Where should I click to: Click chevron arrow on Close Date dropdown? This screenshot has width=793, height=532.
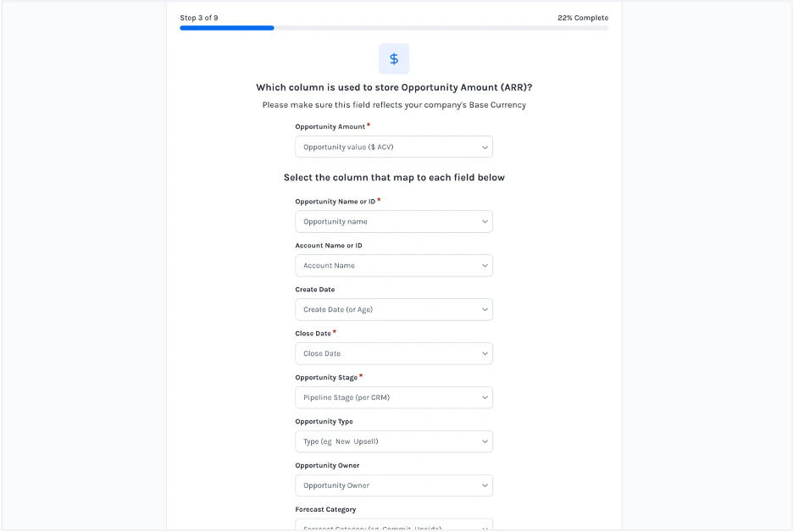coord(485,354)
